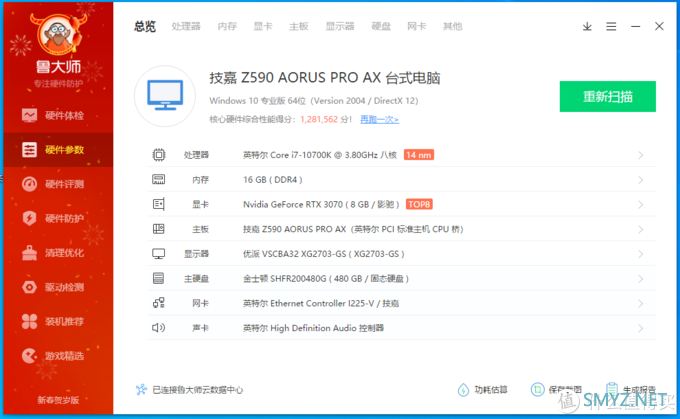Screen dimensions: 680x419
Task: Click the motherboard icon
Action: (159, 229)
